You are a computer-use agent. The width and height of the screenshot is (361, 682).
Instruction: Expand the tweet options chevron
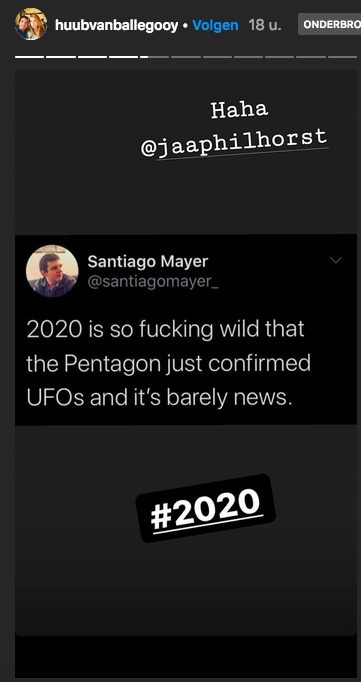[x=336, y=260]
